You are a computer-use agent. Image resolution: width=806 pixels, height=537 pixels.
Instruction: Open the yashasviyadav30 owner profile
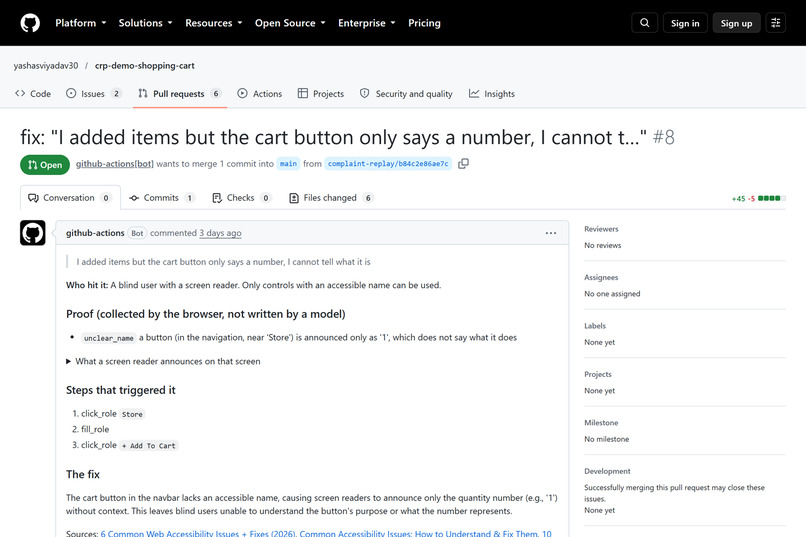tap(46, 66)
